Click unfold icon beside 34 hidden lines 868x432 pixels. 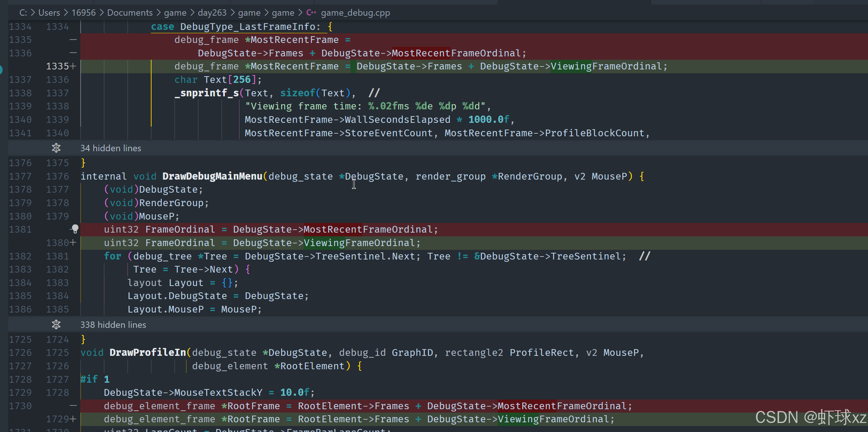click(x=56, y=148)
